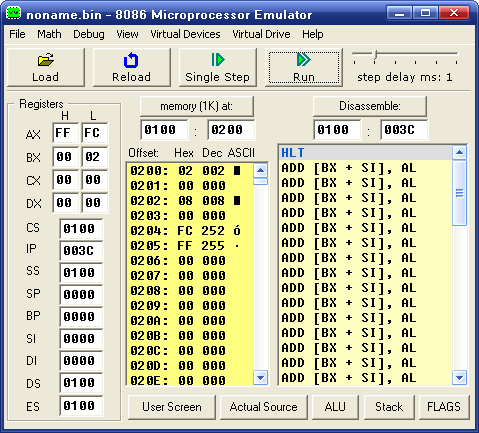Open the Virtual Devices menu
Viewport: 479px width, 433px height.
click(x=185, y=34)
